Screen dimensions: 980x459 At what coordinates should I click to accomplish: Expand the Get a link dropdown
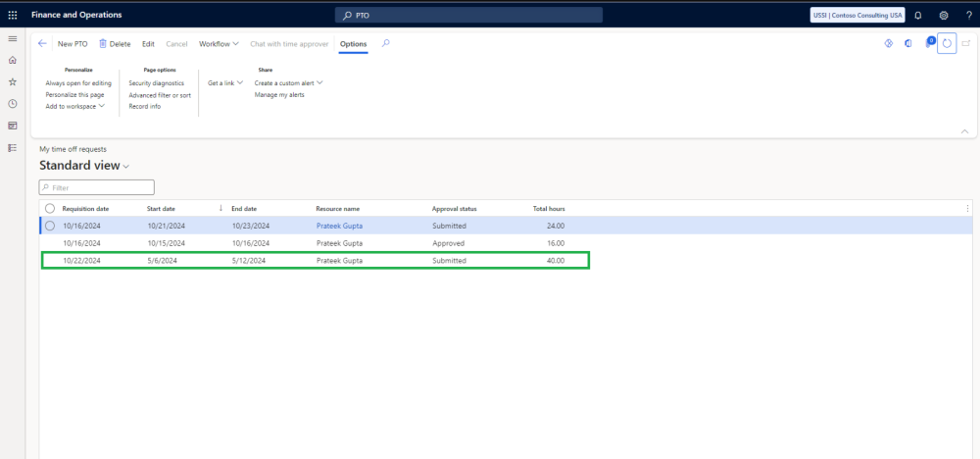pos(225,82)
